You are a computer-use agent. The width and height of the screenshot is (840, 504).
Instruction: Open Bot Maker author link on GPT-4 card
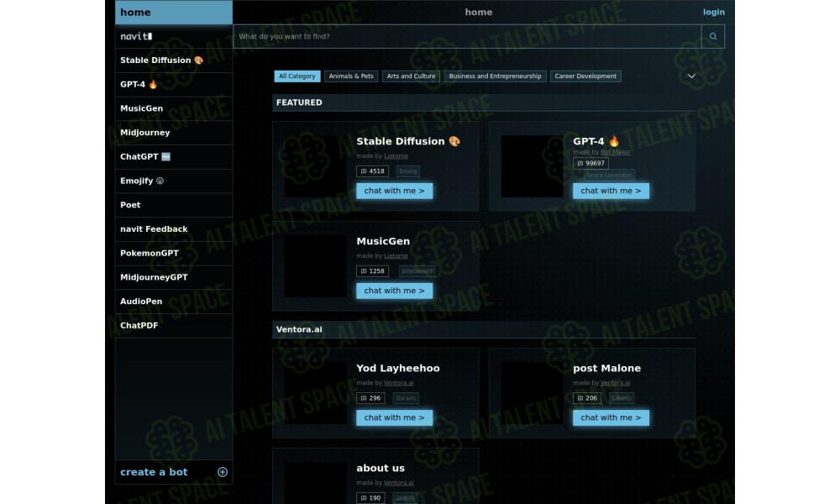coord(615,152)
